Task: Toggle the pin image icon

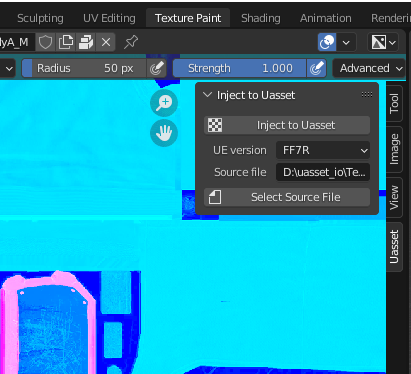Action: point(131,42)
